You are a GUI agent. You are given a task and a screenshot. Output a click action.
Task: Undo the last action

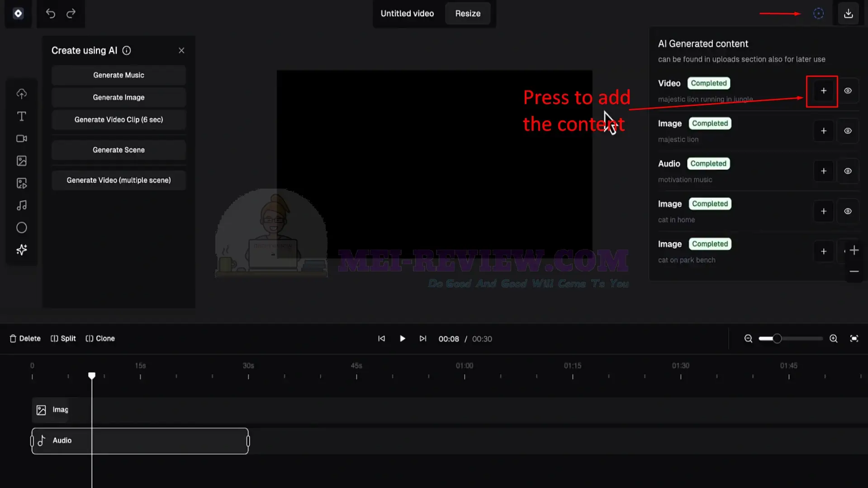pyautogui.click(x=50, y=14)
